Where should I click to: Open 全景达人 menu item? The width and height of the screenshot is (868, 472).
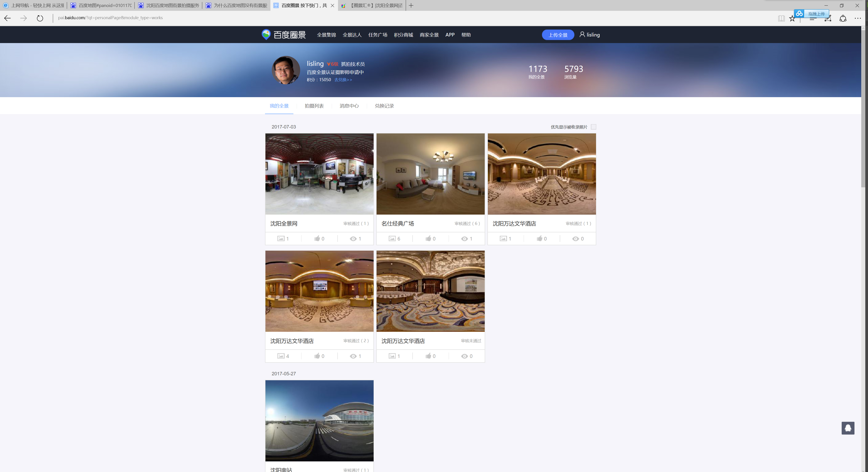[x=352, y=35]
